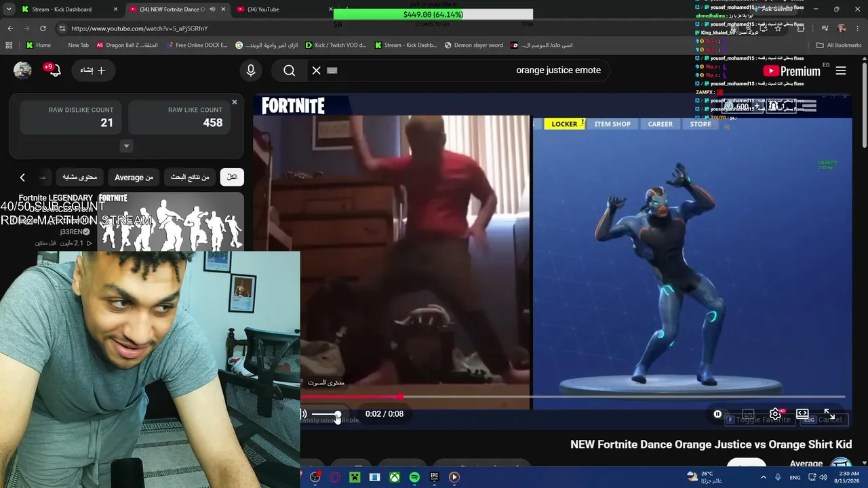Open the Home bookmark
Viewport: 868px width, 488px height.
pos(39,45)
